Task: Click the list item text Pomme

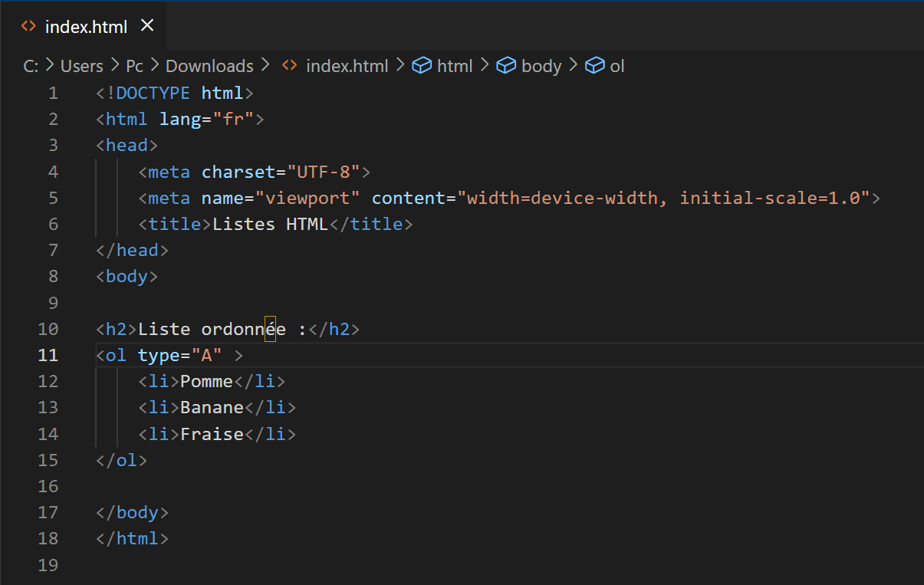Action: click(206, 382)
